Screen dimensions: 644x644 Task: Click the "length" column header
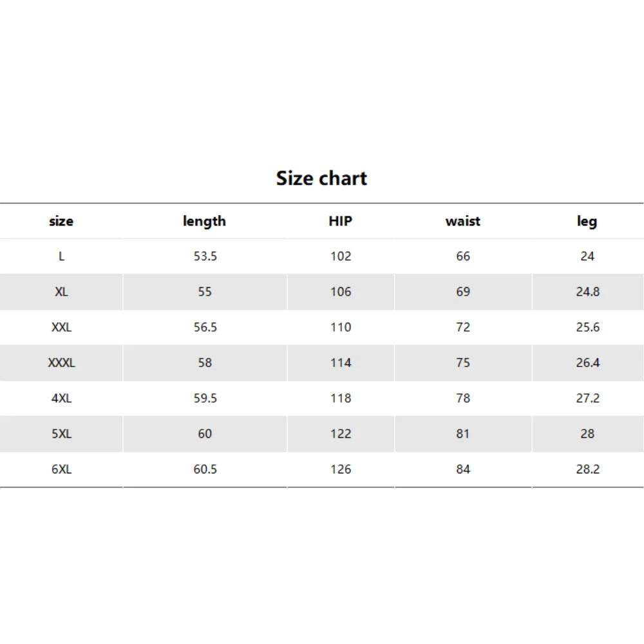pos(205,221)
